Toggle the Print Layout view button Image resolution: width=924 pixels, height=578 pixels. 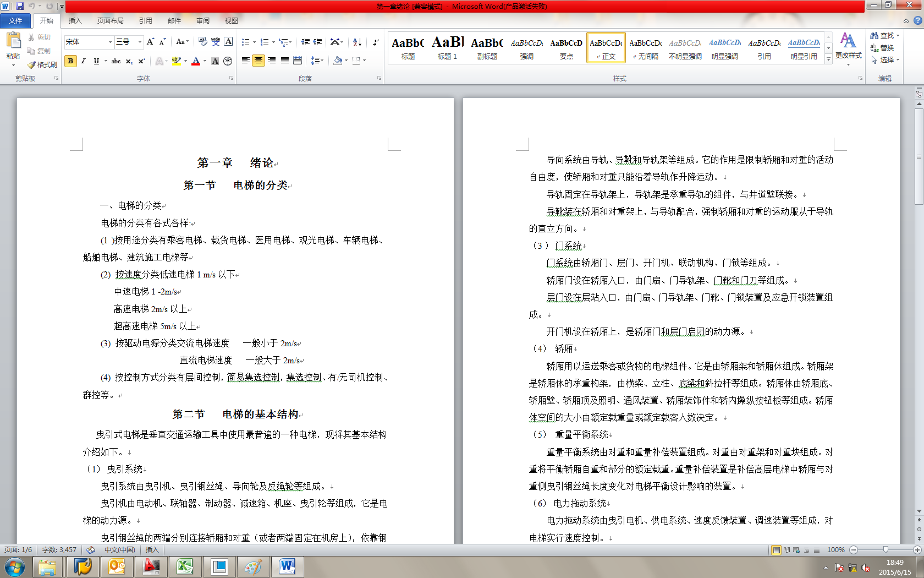(x=776, y=550)
